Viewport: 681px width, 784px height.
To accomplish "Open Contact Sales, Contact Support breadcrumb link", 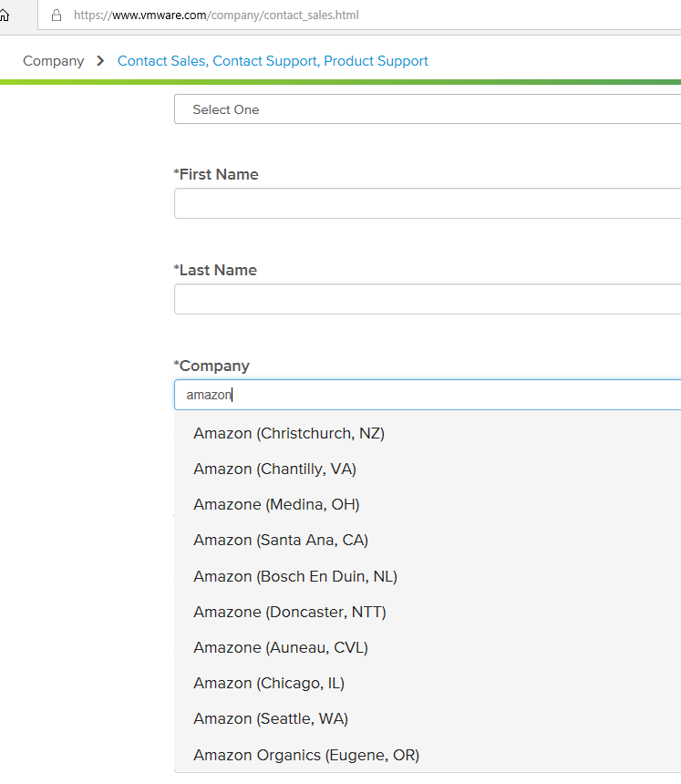I will [x=273, y=61].
